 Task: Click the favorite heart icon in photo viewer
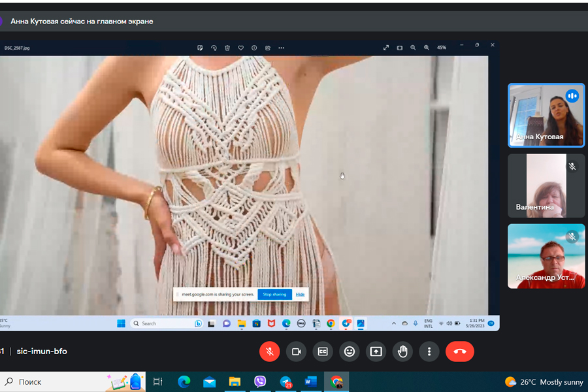click(241, 48)
